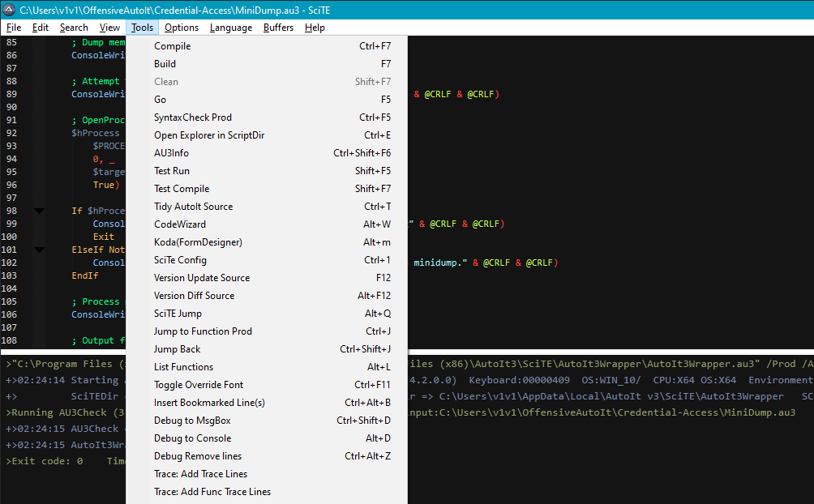Choose Insert Bookmarked Line(s)
The width and height of the screenshot is (814, 504).
[x=267, y=402]
